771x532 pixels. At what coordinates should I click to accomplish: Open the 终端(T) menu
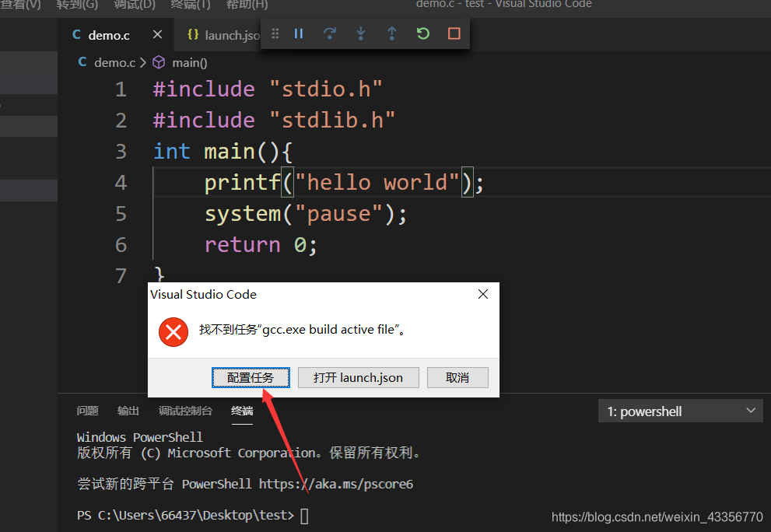(x=191, y=5)
